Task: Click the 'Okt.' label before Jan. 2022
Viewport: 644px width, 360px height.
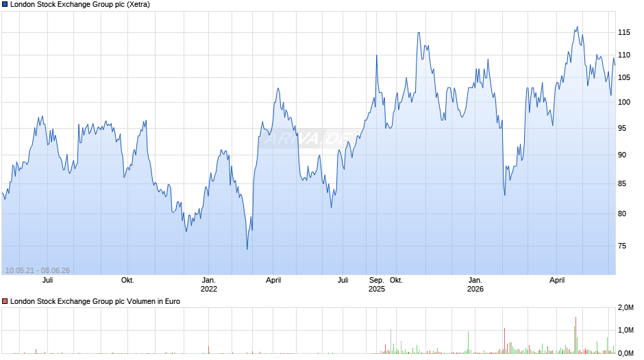Action: tap(127, 281)
